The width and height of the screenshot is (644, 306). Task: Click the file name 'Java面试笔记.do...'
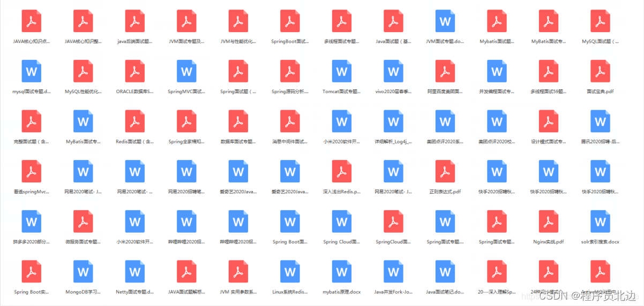click(445, 292)
